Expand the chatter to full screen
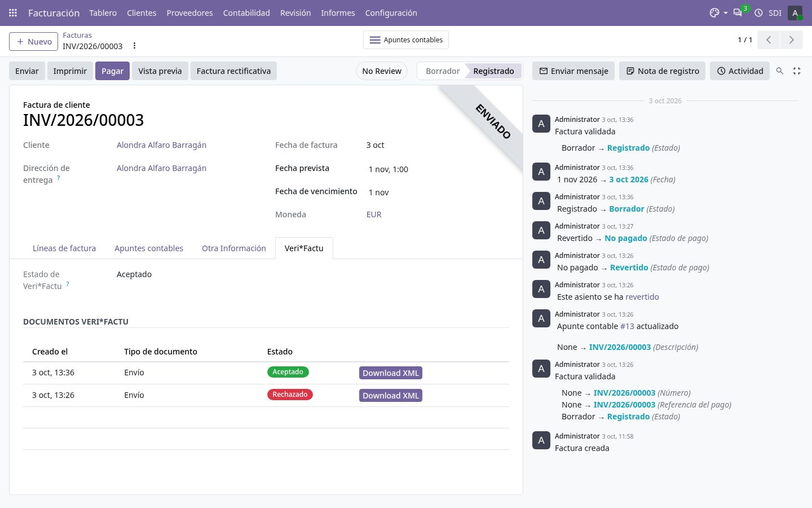812x508 pixels. 797,71
